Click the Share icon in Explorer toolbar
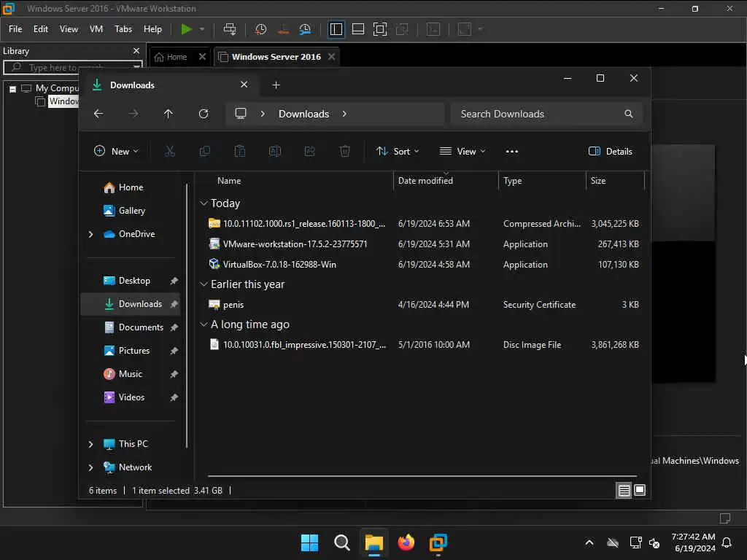747x560 pixels. [x=309, y=152]
